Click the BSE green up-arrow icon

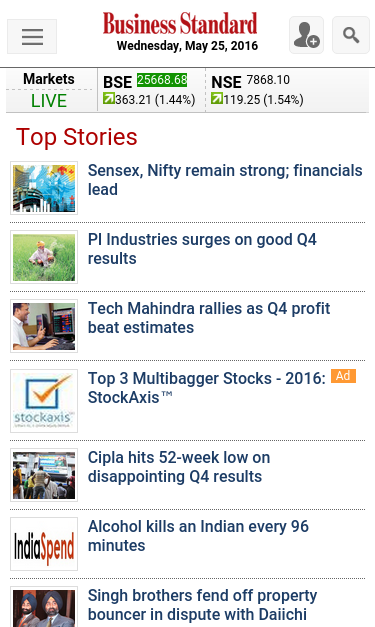[109, 98]
